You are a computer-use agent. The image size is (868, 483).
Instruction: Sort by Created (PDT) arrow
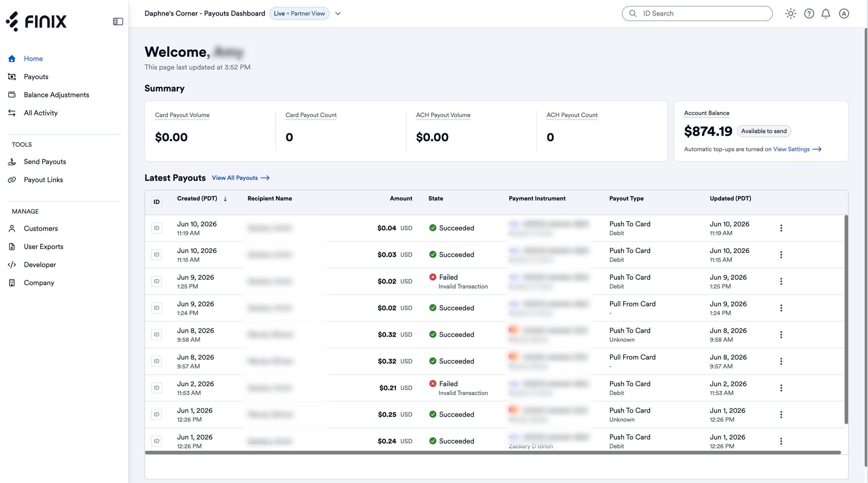point(225,199)
